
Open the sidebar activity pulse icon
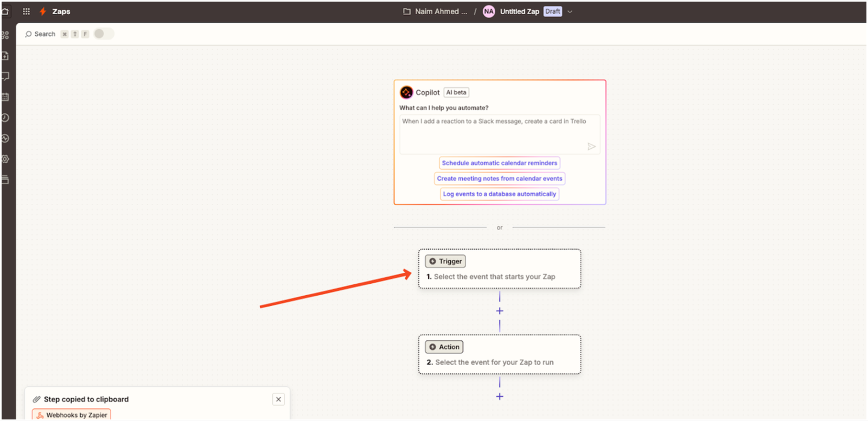tap(5, 138)
